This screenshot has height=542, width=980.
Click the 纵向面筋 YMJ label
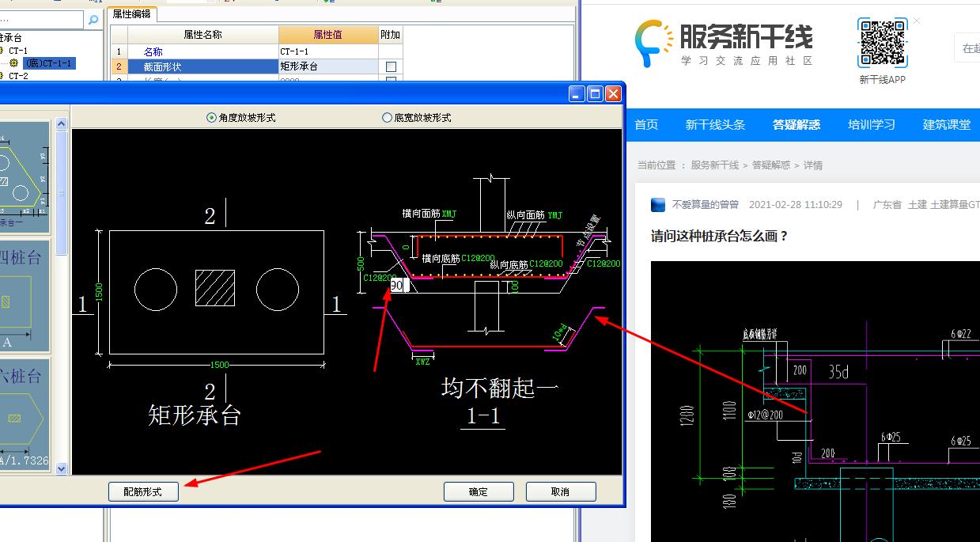tap(555, 215)
